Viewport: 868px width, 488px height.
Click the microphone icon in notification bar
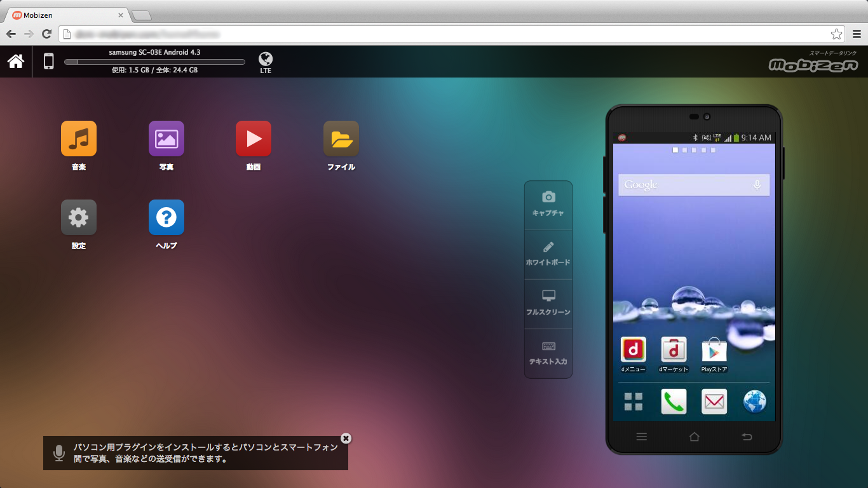coord(59,452)
